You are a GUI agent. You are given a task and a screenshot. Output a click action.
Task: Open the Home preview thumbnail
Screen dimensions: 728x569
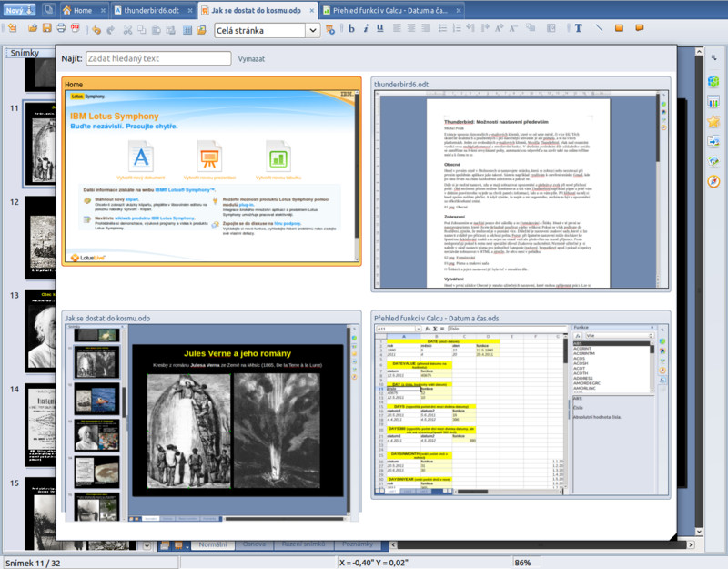click(211, 171)
